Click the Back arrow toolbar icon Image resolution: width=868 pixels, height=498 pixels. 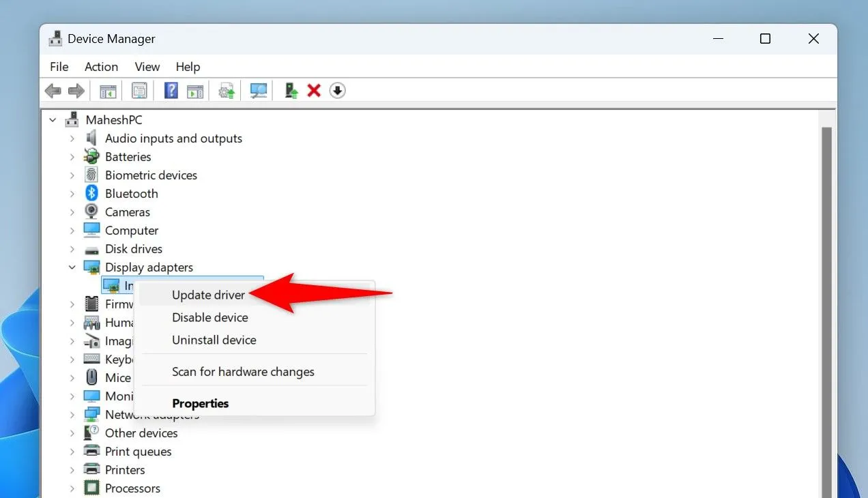(53, 90)
